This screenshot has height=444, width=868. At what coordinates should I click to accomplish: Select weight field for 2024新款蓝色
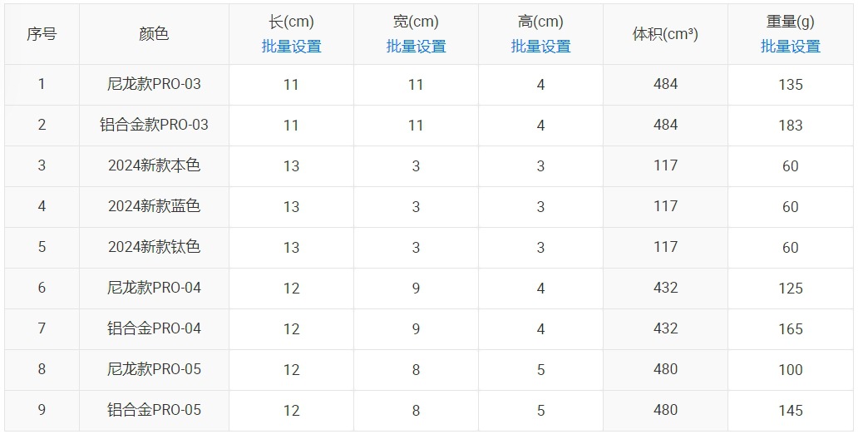coord(790,207)
